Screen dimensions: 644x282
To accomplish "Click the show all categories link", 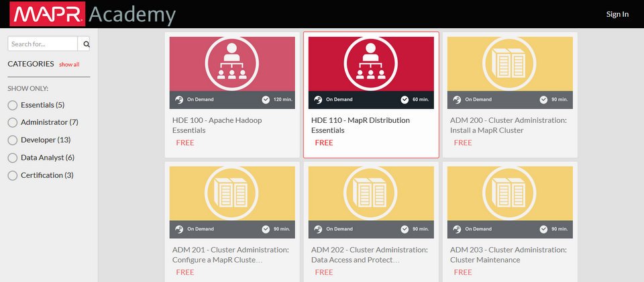I will click(x=69, y=64).
